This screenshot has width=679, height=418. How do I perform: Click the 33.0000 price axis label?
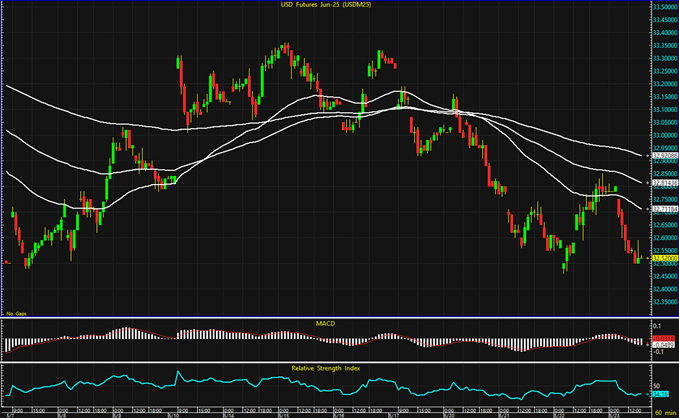pos(662,135)
